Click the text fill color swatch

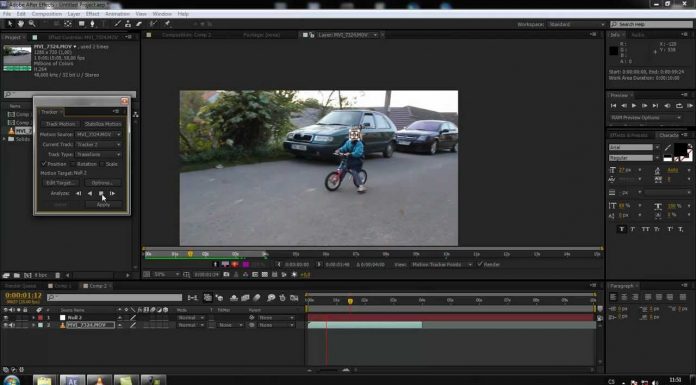[x=680, y=149]
